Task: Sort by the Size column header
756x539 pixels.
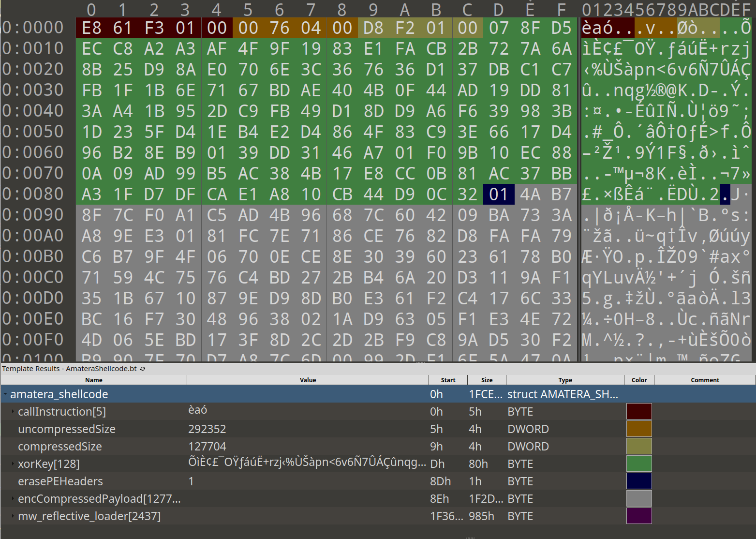Action: pyautogui.click(x=487, y=380)
